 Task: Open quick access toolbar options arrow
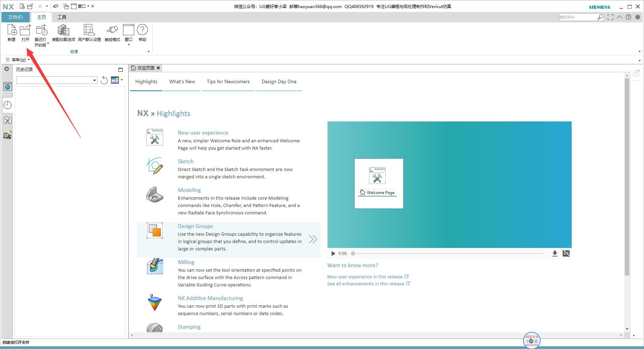point(93,6)
